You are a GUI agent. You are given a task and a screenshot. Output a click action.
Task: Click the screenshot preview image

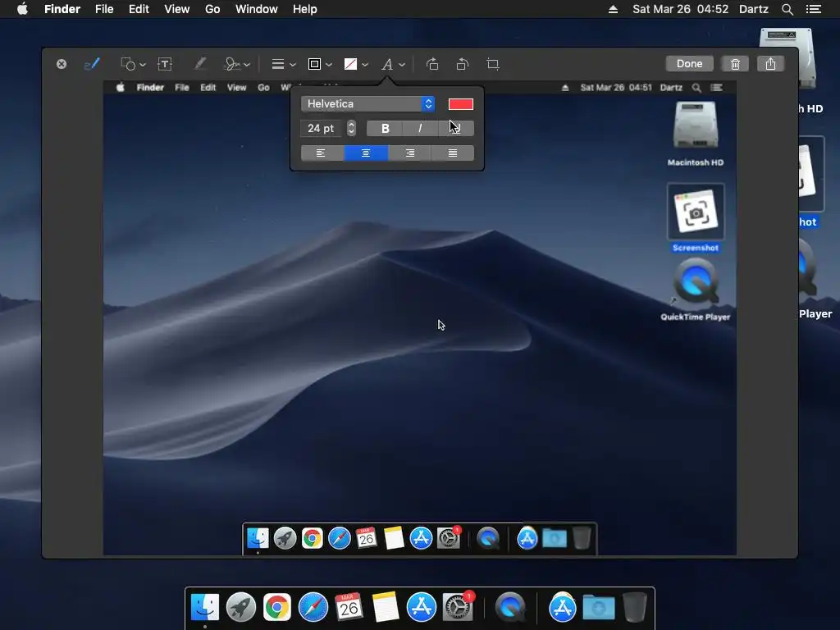pos(419,318)
